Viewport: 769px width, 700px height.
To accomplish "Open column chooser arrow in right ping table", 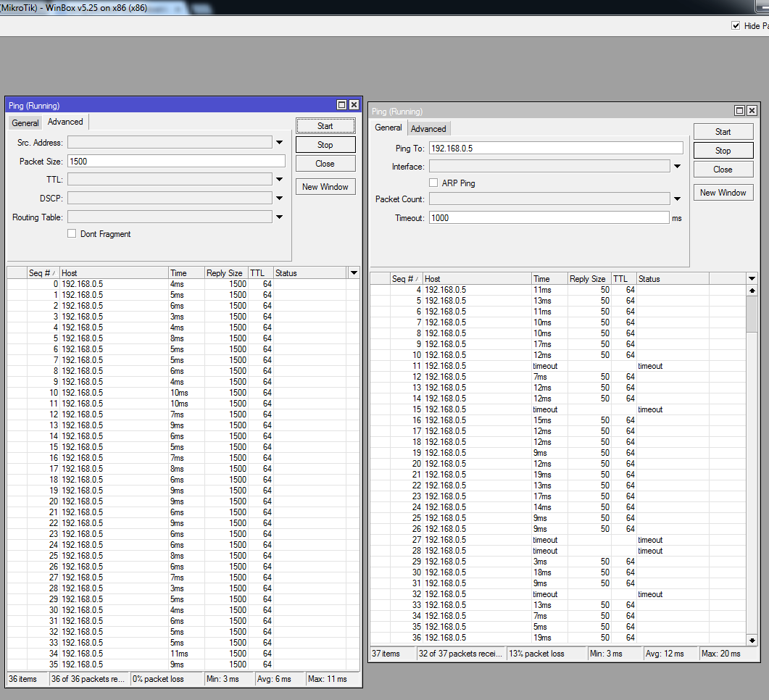I will (752, 279).
